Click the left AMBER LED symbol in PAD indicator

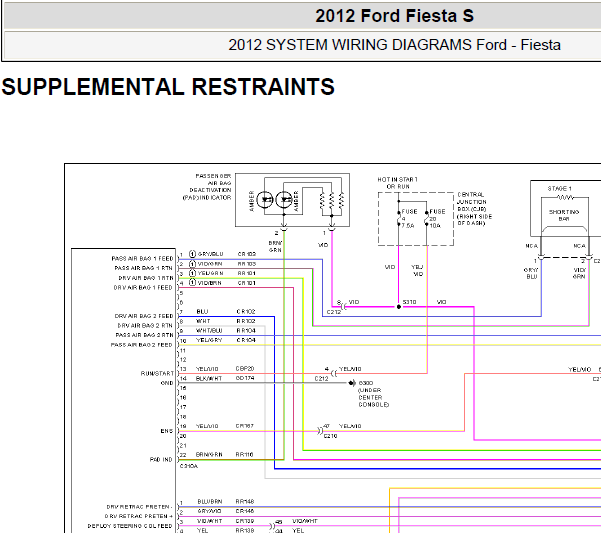coord(264,200)
